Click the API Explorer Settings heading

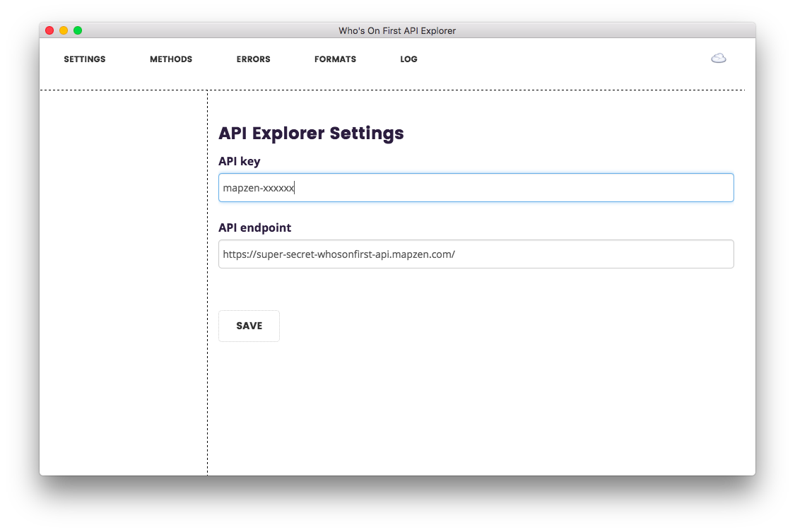[x=311, y=134]
